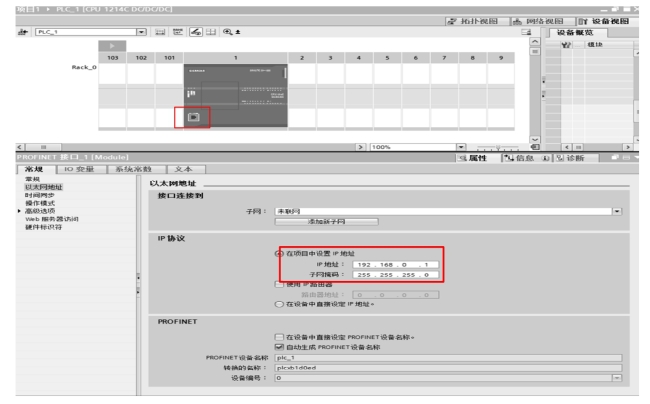The image size is (650, 404).
Task: Enable the 使用 IP 路由器 checkbox
Action: [279, 285]
